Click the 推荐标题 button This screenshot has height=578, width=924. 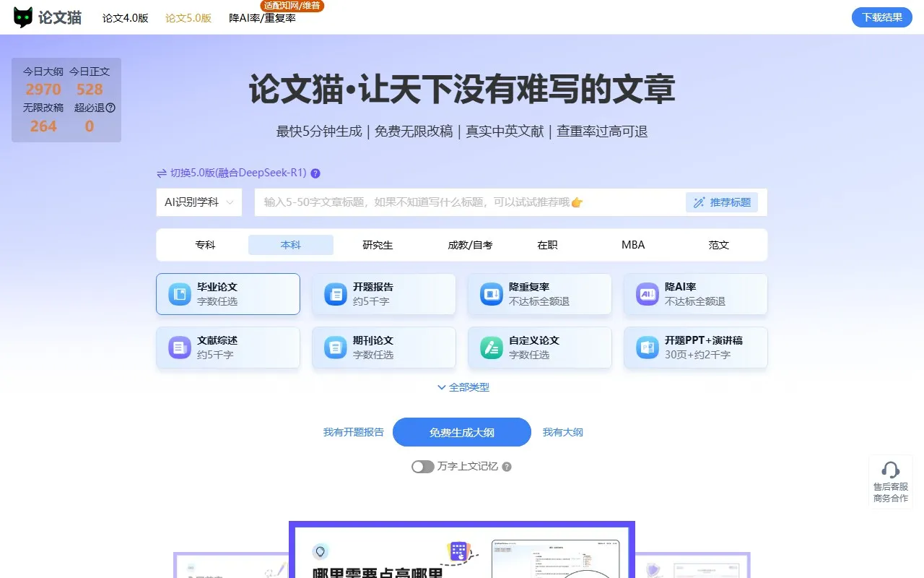pos(723,202)
